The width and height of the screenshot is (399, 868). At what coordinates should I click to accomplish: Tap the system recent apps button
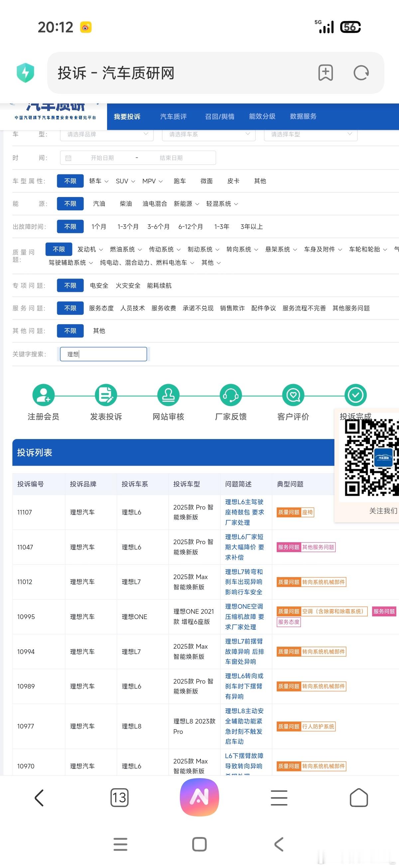tap(120, 844)
